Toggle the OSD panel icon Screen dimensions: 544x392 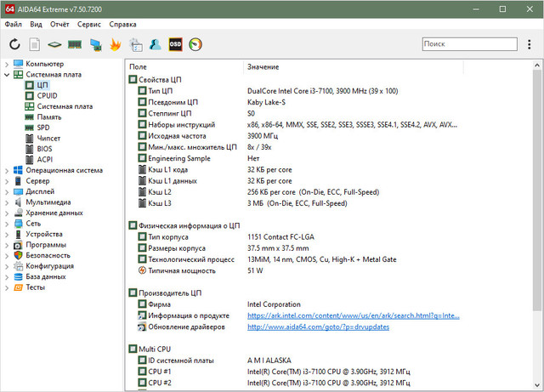[175, 44]
